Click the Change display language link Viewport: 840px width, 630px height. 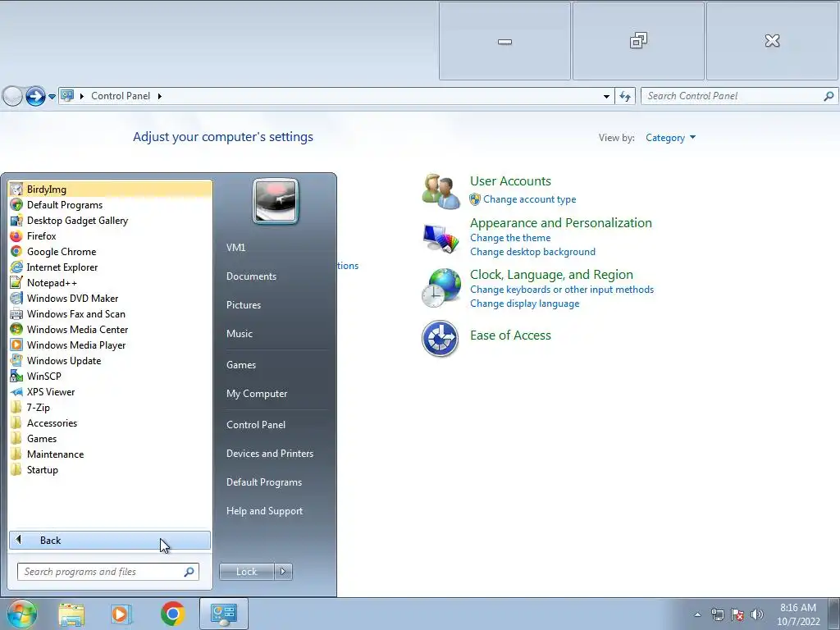point(524,304)
